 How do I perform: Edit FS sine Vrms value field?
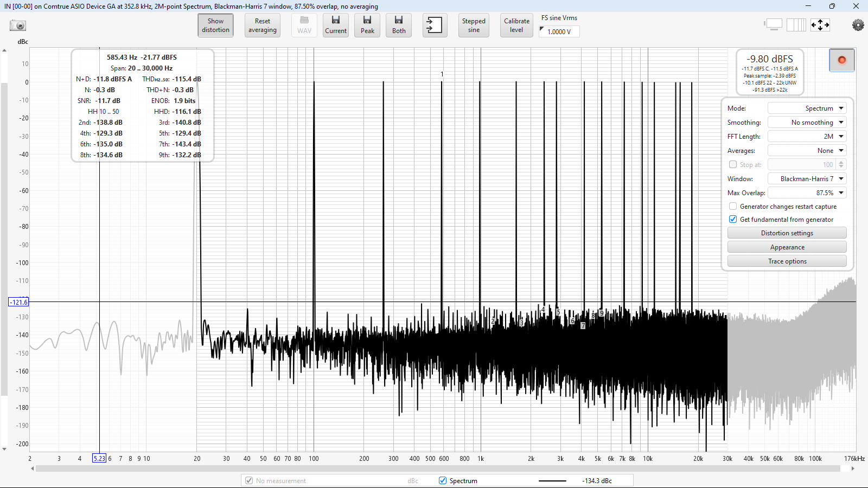(x=559, y=31)
